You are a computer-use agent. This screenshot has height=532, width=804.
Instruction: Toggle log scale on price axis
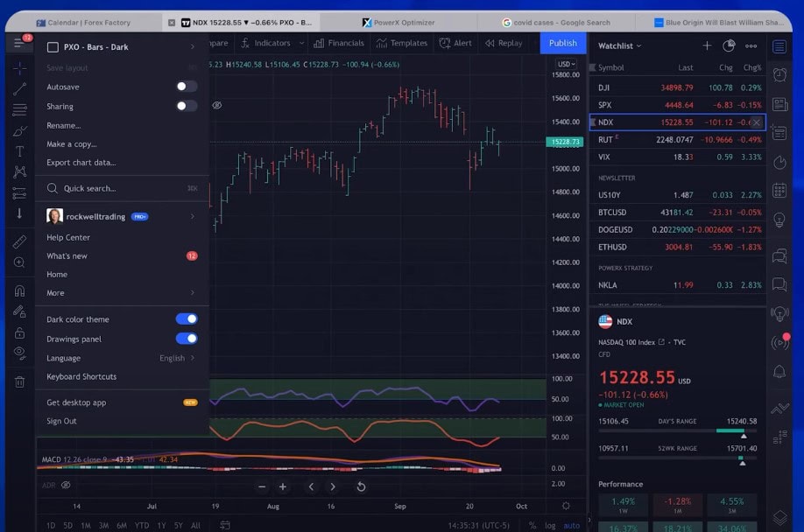pyautogui.click(x=550, y=525)
